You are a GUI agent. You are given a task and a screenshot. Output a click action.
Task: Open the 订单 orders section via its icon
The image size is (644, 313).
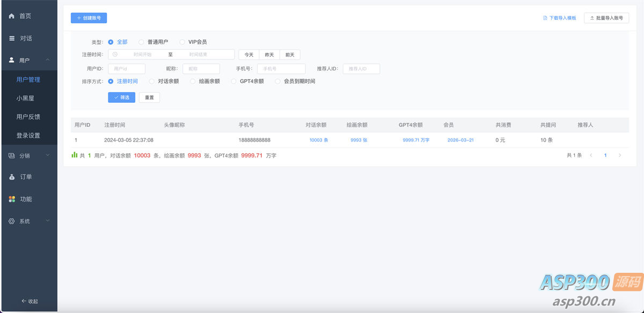click(x=12, y=177)
